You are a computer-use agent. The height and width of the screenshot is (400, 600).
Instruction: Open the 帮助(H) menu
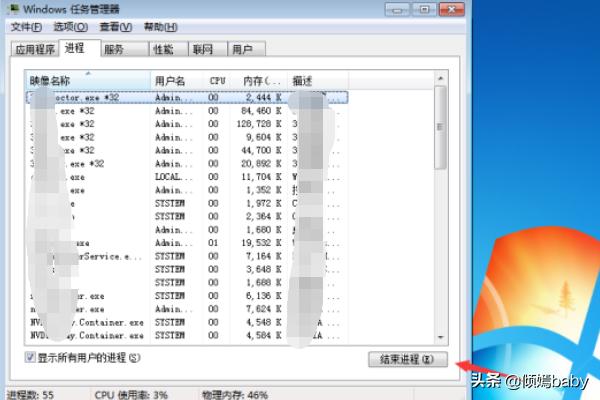pyautogui.click(x=161, y=27)
